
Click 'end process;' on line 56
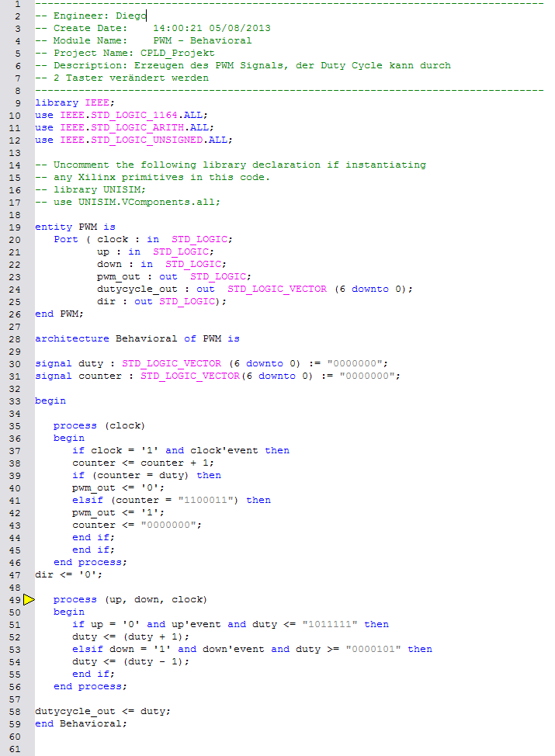tap(90, 687)
